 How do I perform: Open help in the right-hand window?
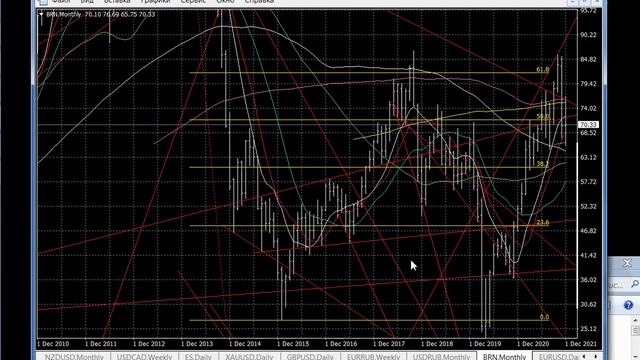coord(628,305)
